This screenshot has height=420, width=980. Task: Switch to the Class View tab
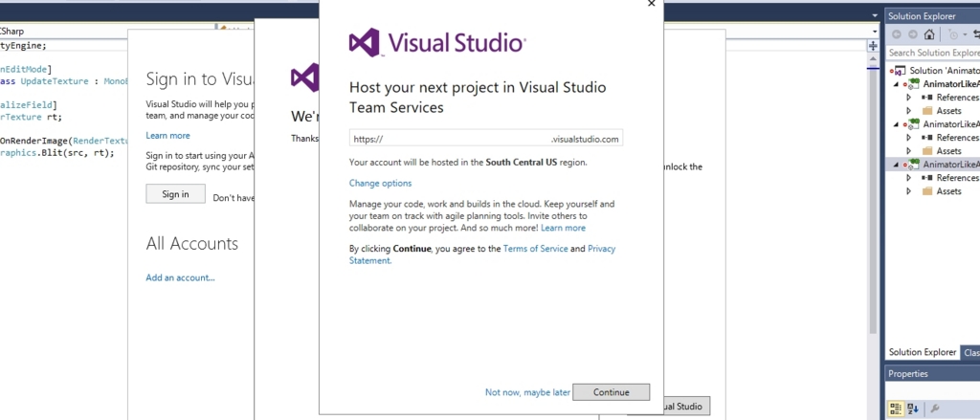(971, 352)
